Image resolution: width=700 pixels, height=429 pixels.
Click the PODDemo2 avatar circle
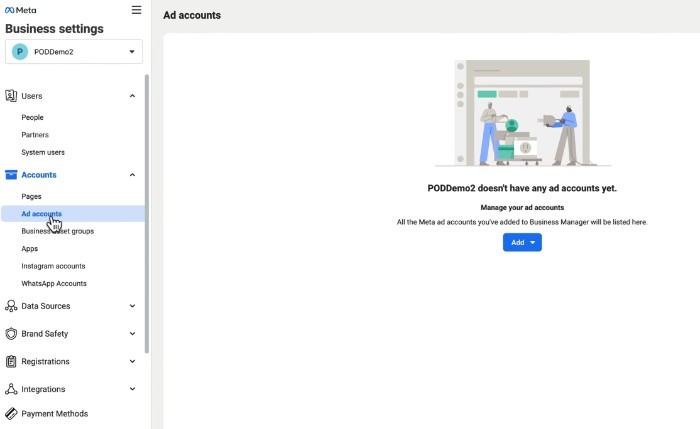20,52
